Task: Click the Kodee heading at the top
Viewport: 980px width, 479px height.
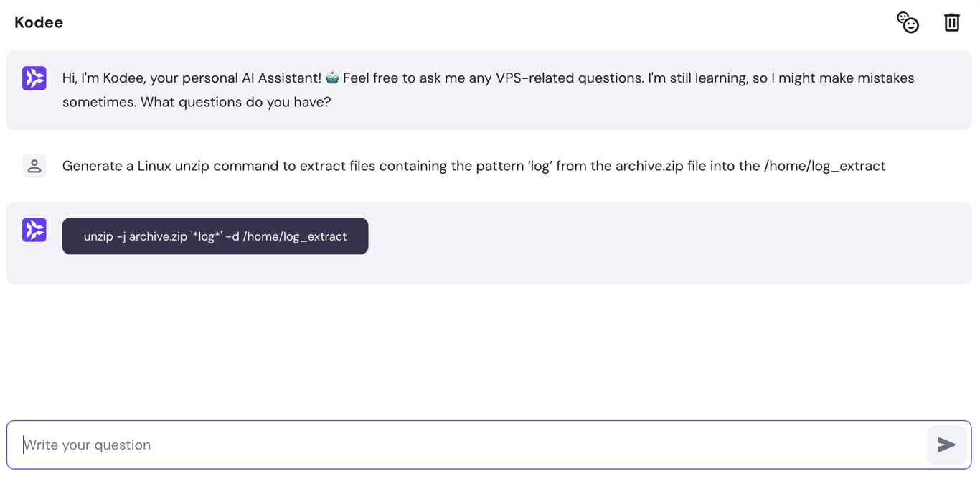Action: click(x=38, y=22)
